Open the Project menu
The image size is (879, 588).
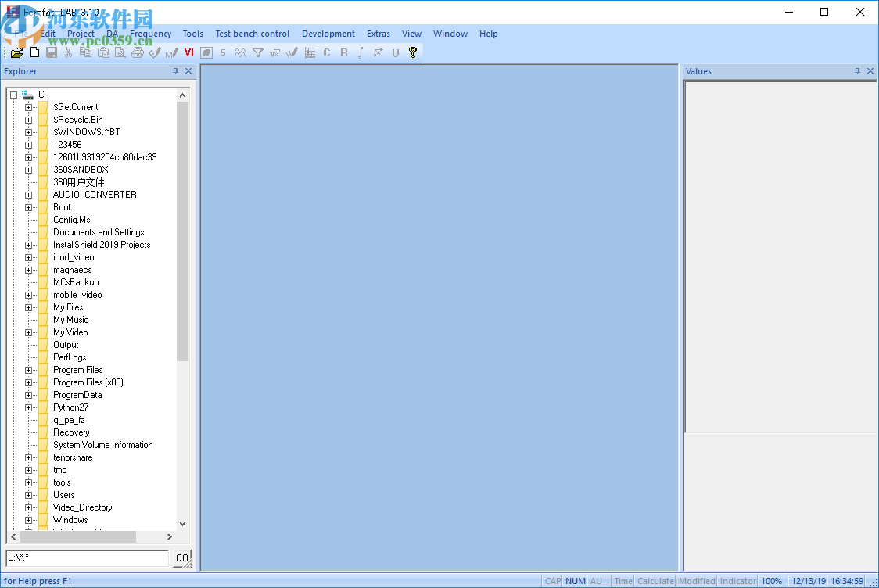pos(81,34)
